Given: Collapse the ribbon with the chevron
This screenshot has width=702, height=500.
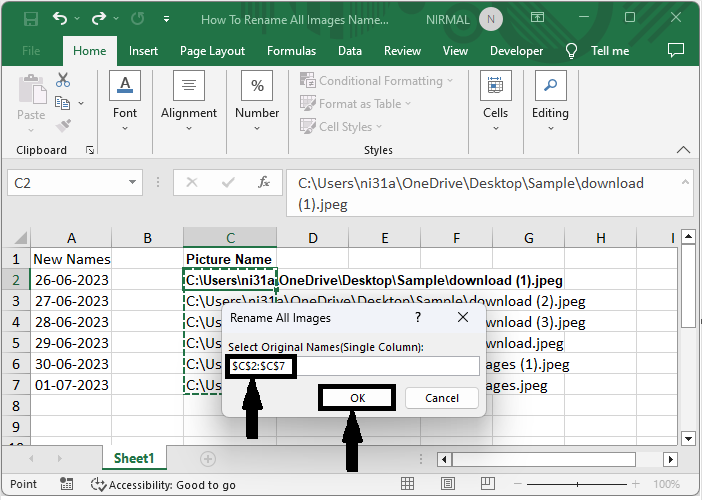Looking at the screenshot, I should [683, 150].
